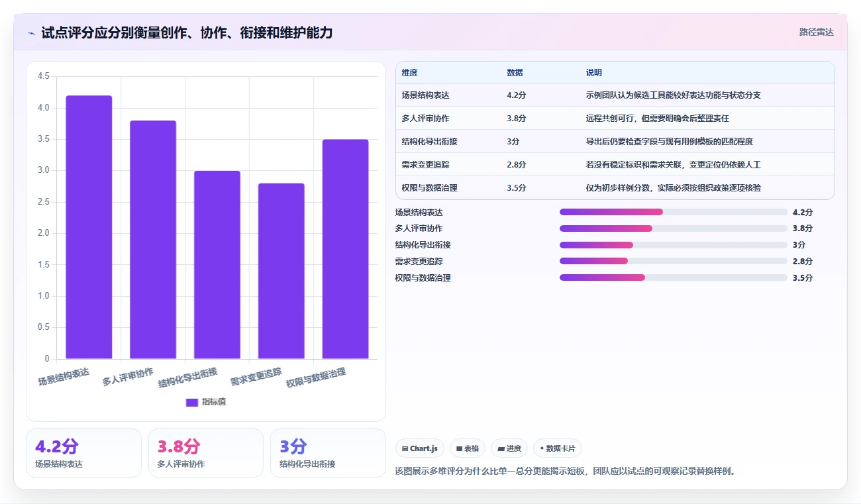The image size is (861, 504).
Task: Click the 结构化导出衔接 bar in chart
Action: click(217, 265)
